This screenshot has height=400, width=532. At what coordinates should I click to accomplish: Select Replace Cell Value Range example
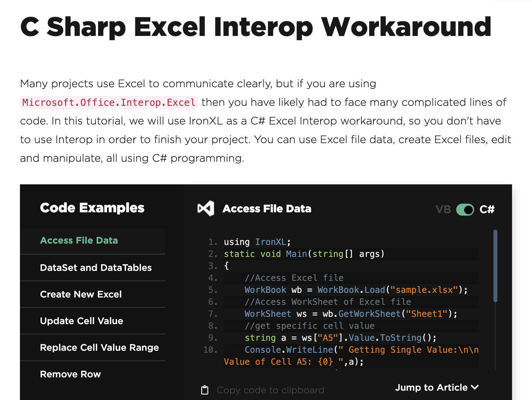pyautogui.click(x=99, y=347)
